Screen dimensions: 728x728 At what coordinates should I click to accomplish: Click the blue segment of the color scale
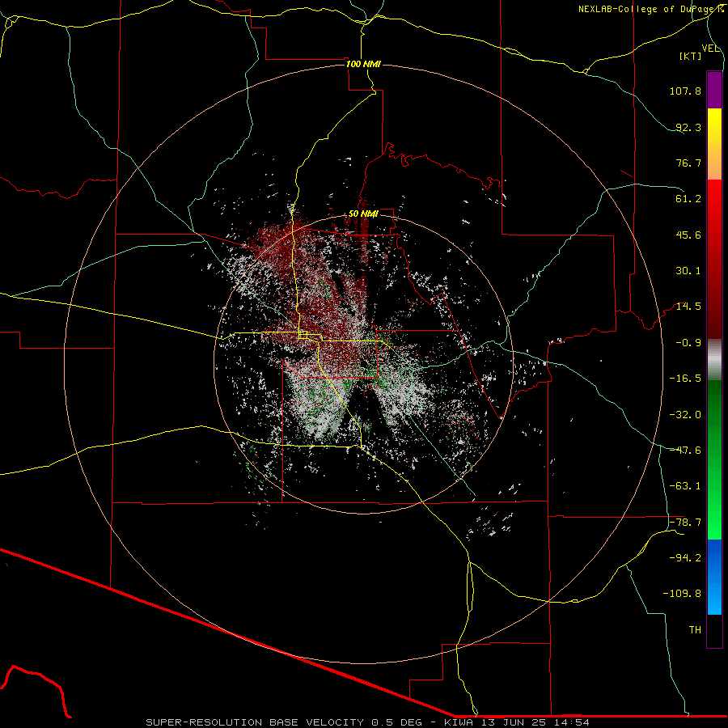714,577
